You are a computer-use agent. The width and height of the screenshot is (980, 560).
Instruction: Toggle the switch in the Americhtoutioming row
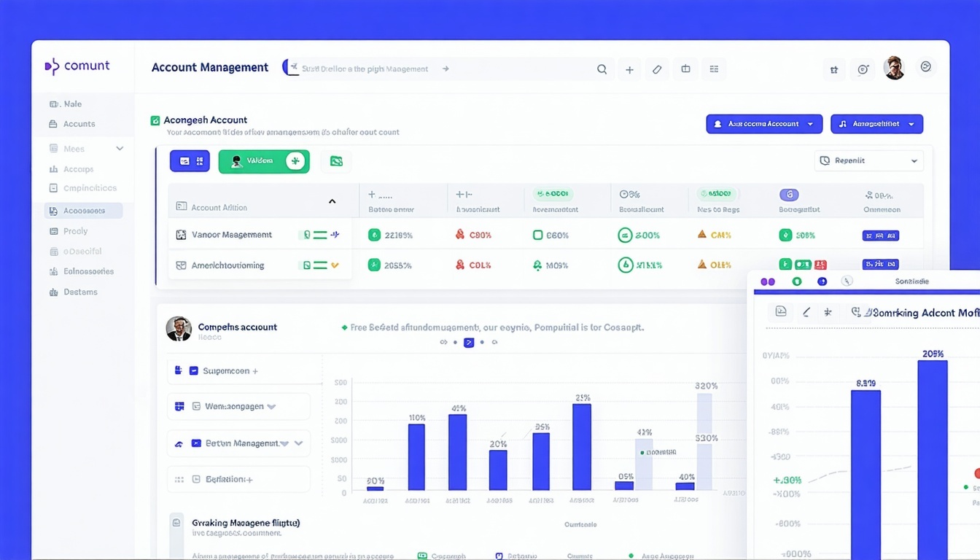[x=321, y=265]
